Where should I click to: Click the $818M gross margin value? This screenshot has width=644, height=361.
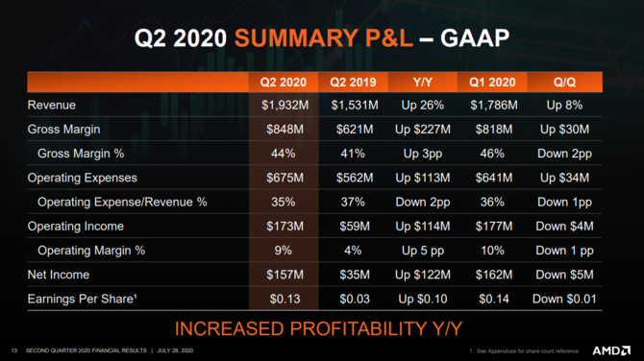tap(494, 130)
